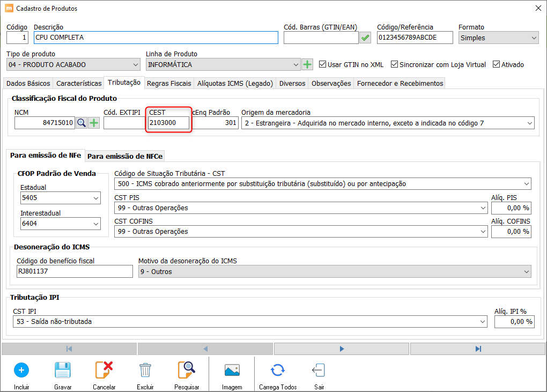Switch to the Regras Fiscais tab

point(169,83)
